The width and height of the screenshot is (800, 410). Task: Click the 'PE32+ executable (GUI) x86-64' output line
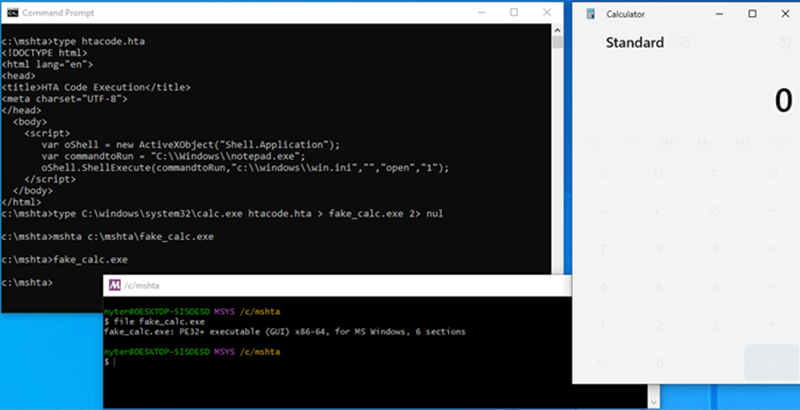(x=285, y=332)
